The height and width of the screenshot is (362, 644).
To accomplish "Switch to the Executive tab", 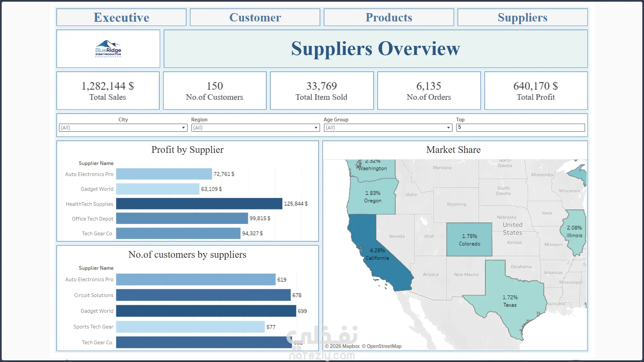I will pyautogui.click(x=121, y=17).
